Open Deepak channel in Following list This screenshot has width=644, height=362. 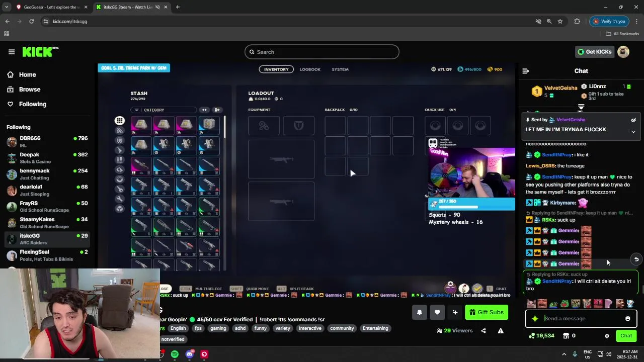[47, 158]
